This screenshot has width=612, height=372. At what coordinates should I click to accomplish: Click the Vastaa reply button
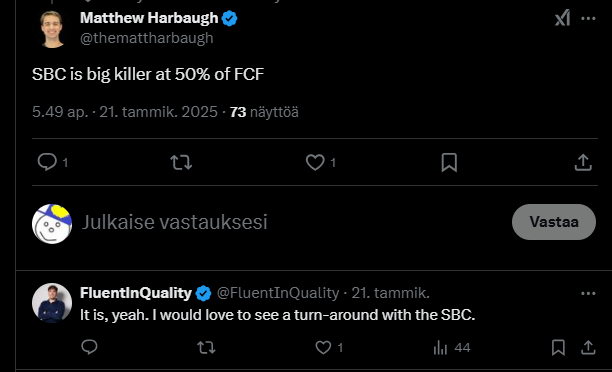pyautogui.click(x=554, y=222)
